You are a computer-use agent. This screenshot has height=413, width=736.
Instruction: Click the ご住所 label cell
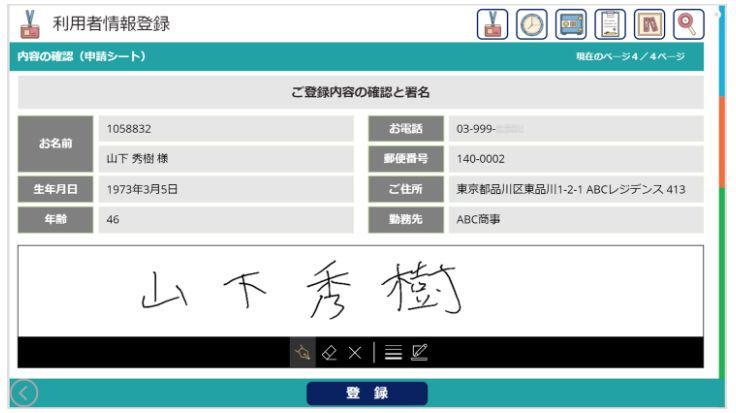click(406, 189)
